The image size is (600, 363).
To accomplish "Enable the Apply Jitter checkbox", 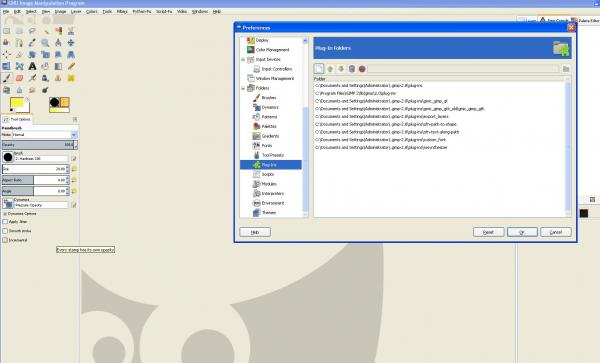I will point(5,222).
